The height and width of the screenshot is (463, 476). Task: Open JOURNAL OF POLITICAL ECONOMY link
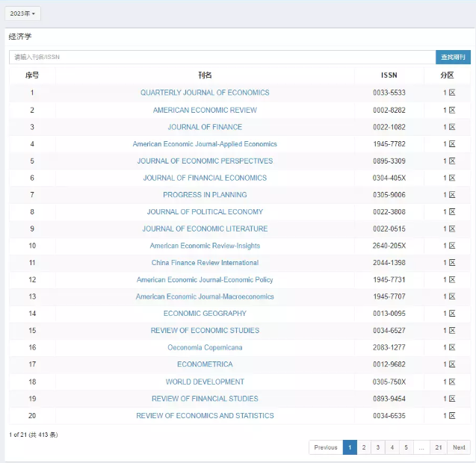click(205, 212)
